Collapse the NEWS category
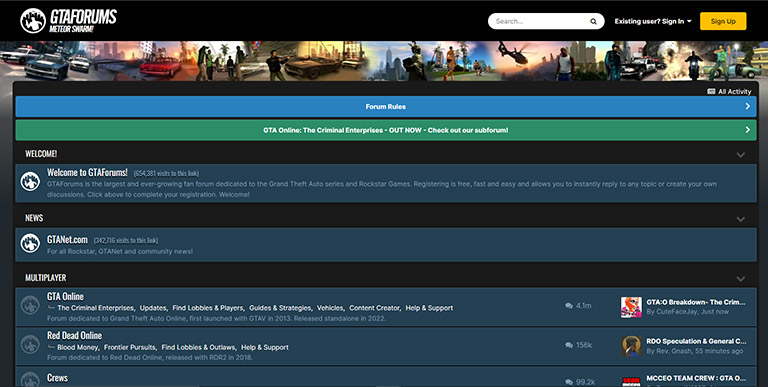The image size is (768, 387). point(740,219)
